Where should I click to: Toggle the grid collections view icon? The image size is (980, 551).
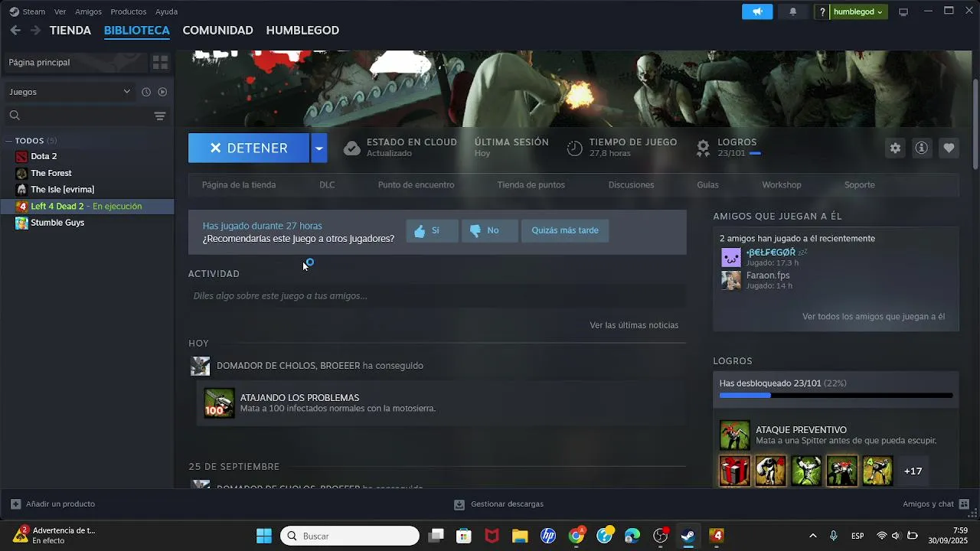(x=160, y=62)
